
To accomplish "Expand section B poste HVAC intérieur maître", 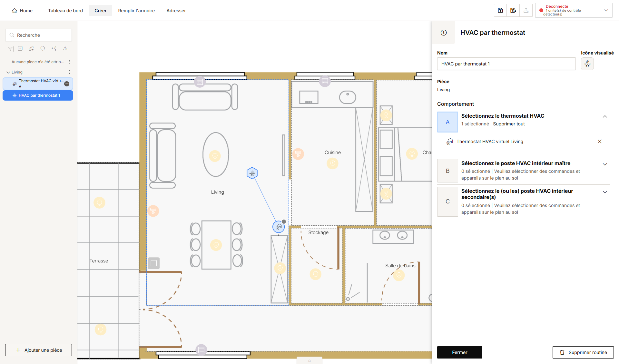I will coord(605,164).
